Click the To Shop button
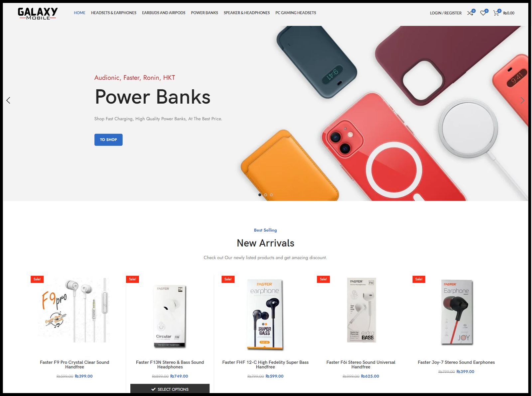532x396 pixels. [x=108, y=140]
